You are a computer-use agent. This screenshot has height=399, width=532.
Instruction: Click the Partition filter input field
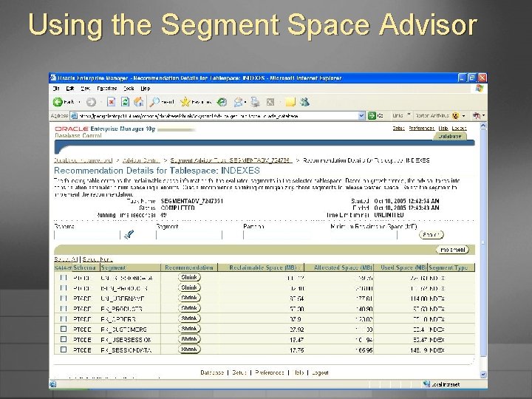[276, 235]
